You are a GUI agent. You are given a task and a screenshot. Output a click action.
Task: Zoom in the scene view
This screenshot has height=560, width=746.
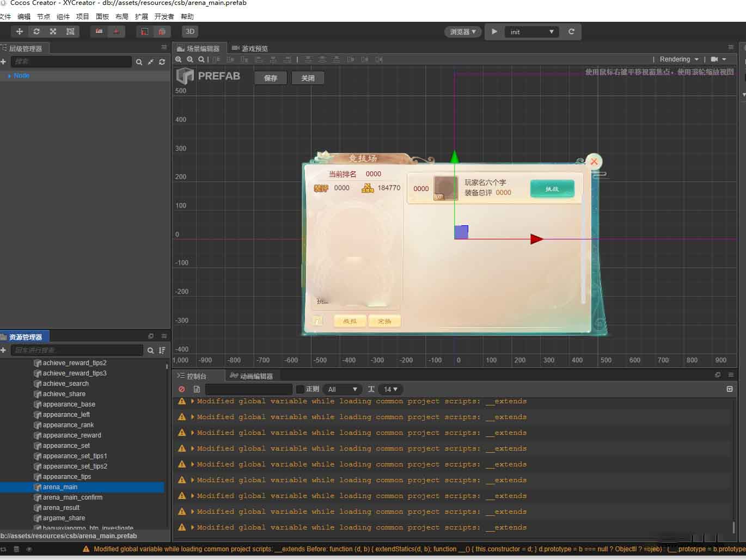pyautogui.click(x=179, y=59)
